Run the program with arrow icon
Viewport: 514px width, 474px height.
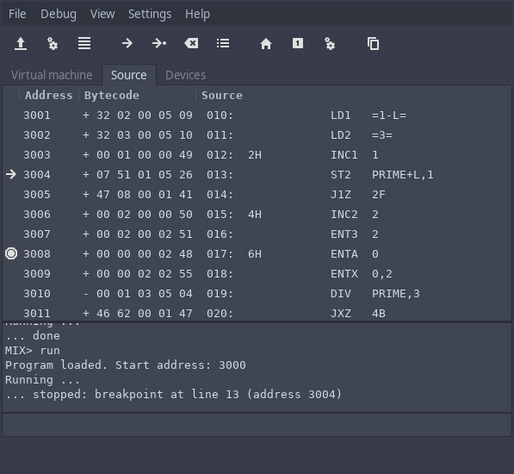click(x=127, y=43)
